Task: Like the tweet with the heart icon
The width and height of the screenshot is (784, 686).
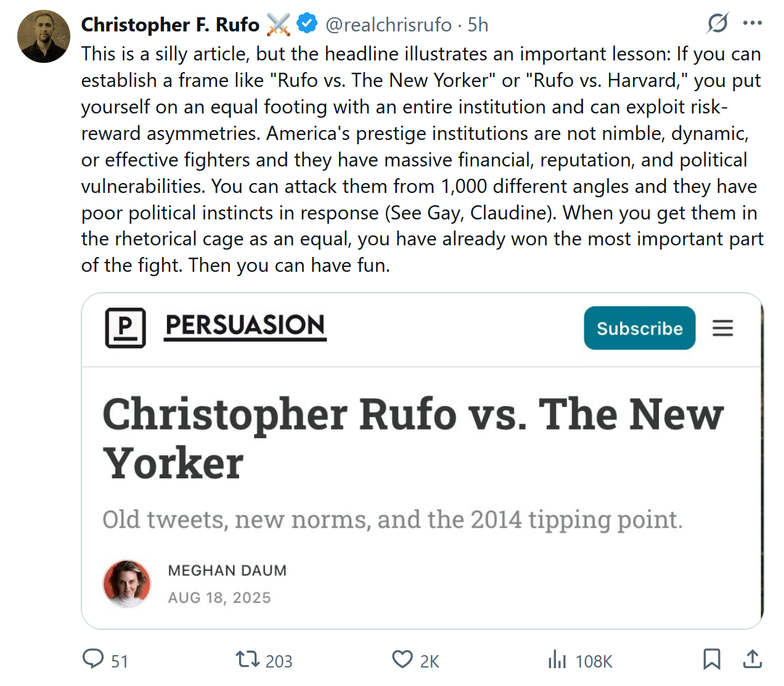Action: pos(402,659)
